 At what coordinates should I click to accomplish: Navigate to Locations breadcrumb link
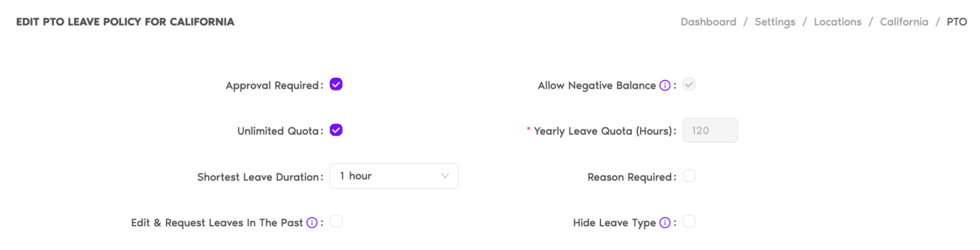838,22
